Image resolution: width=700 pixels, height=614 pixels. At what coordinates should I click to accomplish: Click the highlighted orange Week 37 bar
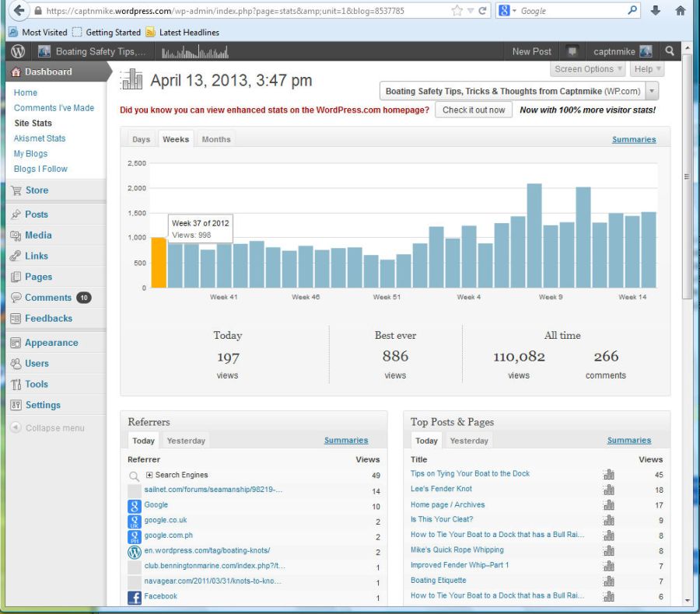(159, 263)
